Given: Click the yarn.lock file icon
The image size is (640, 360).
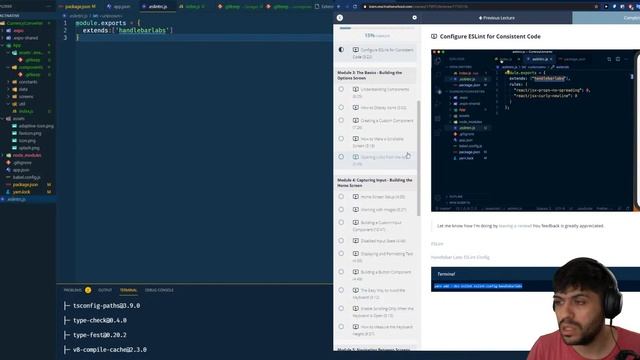Looking at the screenshot, I should [8, 192].
